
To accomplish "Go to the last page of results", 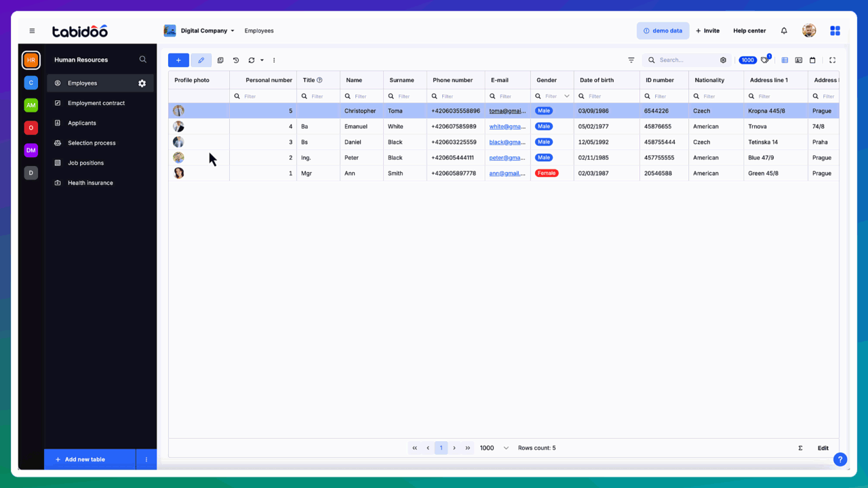I will 468,448.
